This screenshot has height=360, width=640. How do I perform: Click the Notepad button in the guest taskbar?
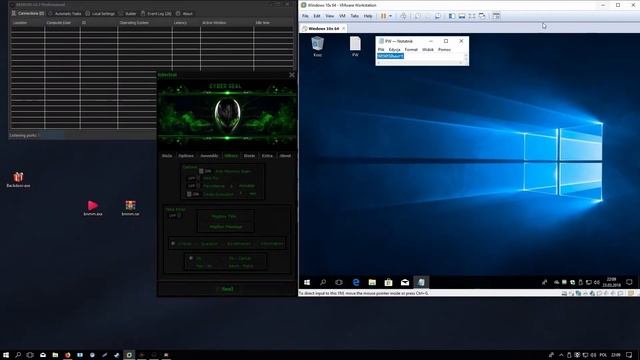pos(421,282)
